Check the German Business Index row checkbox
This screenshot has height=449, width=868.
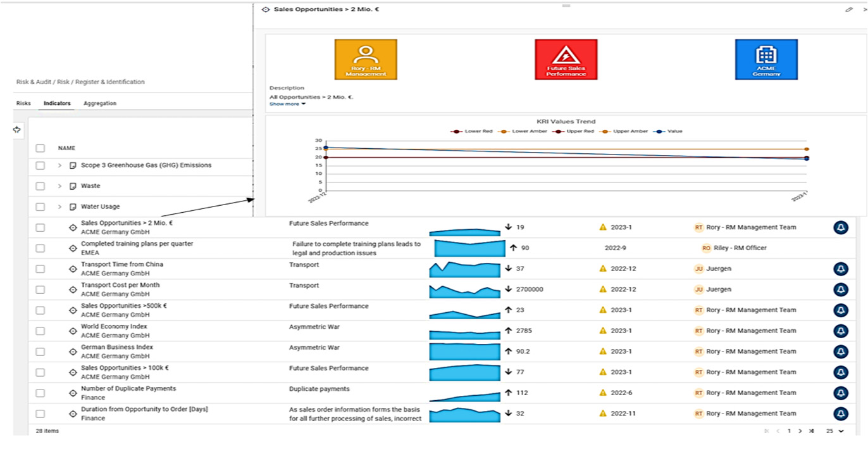pyautogui.click(x=40, y=351)
